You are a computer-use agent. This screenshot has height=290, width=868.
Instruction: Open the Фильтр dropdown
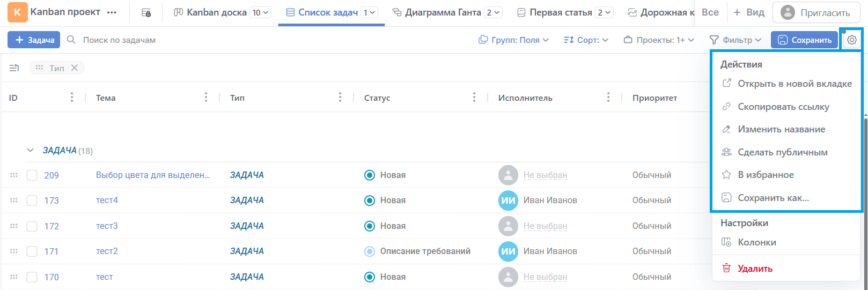[x=735, y=40]
